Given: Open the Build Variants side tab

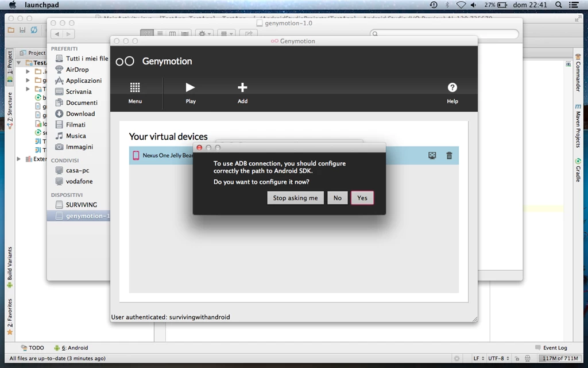Looking at the screenshot, I should (10, 267).
